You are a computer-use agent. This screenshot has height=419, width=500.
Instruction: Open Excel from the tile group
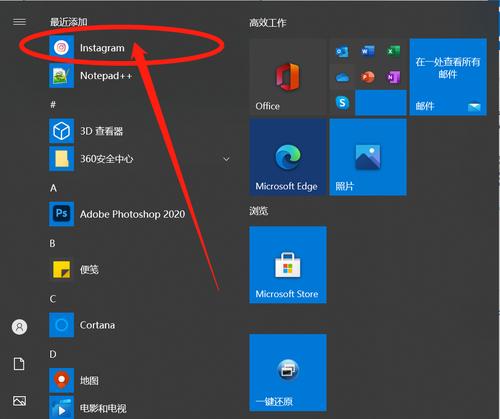[393, 51]
